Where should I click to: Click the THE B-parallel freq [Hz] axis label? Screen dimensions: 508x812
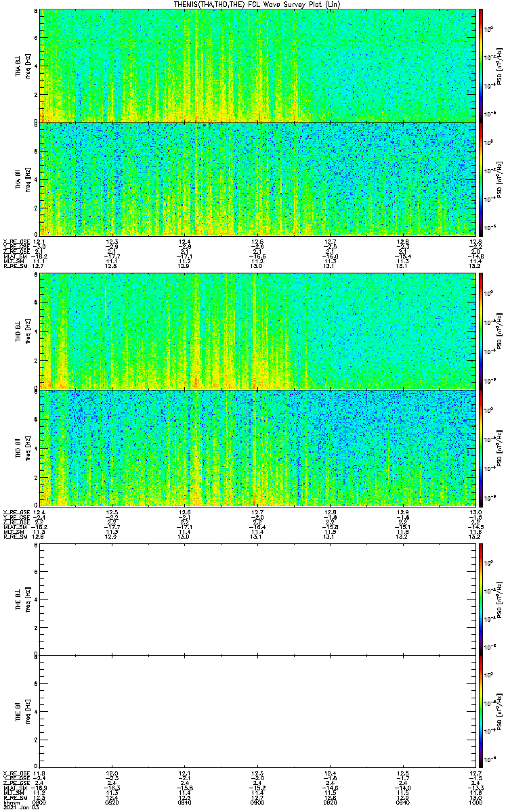pos(29,713)
